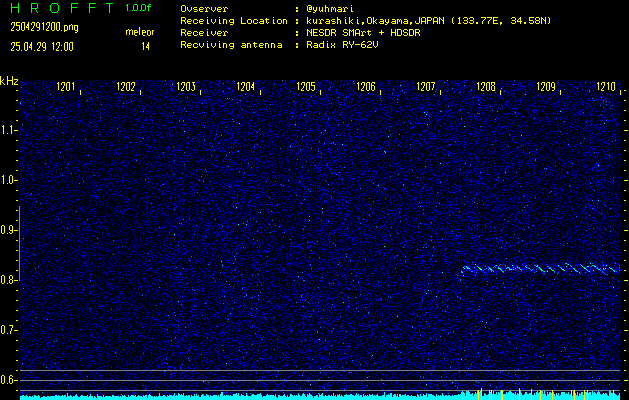Click the 1210 time marker
Viewport: 629px width, 400px height.
click(606, 86)
